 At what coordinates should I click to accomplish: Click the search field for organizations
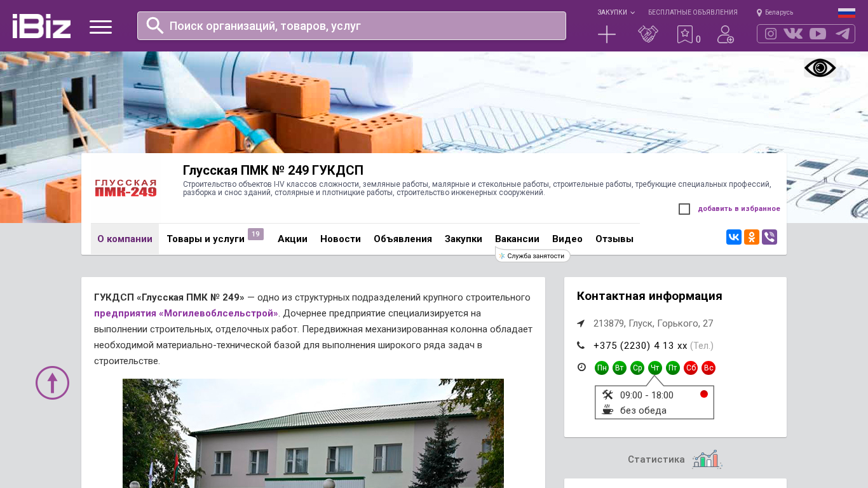[351, 26]
